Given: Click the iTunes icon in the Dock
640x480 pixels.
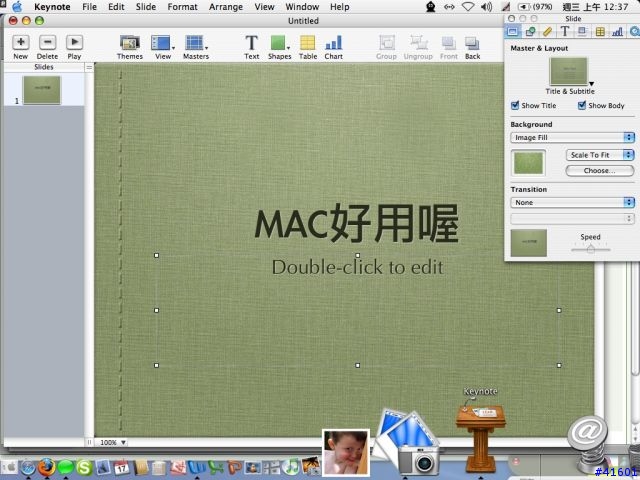Looking at the screenshot, I should (291, 467).
